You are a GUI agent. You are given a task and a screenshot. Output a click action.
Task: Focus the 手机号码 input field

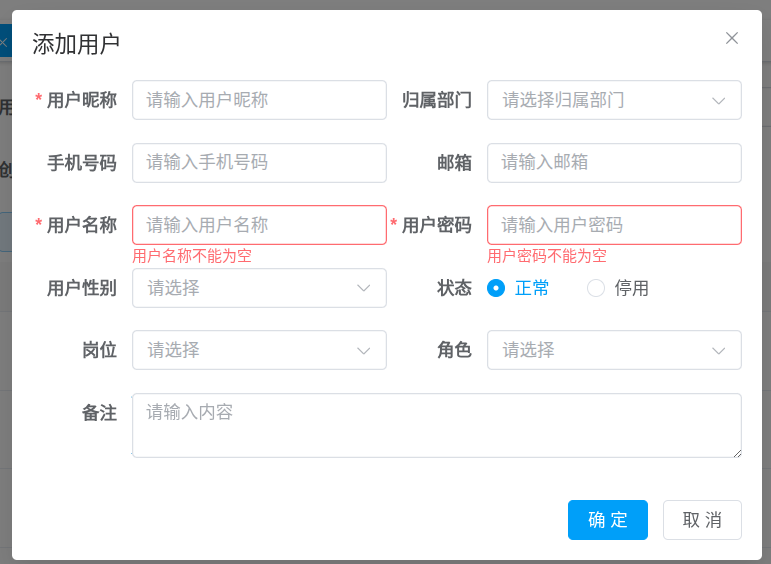259,163
